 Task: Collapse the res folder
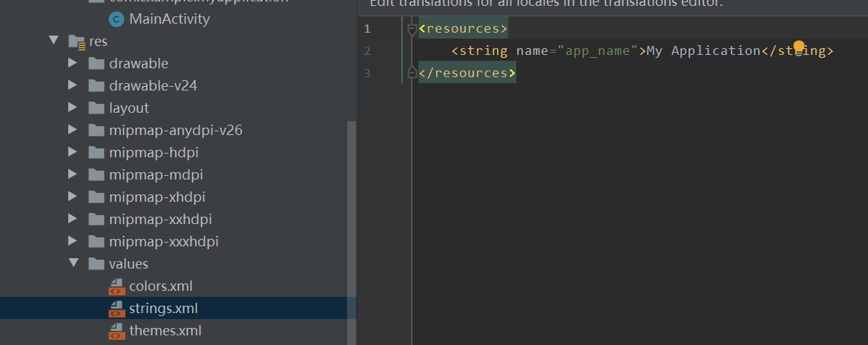53,41
